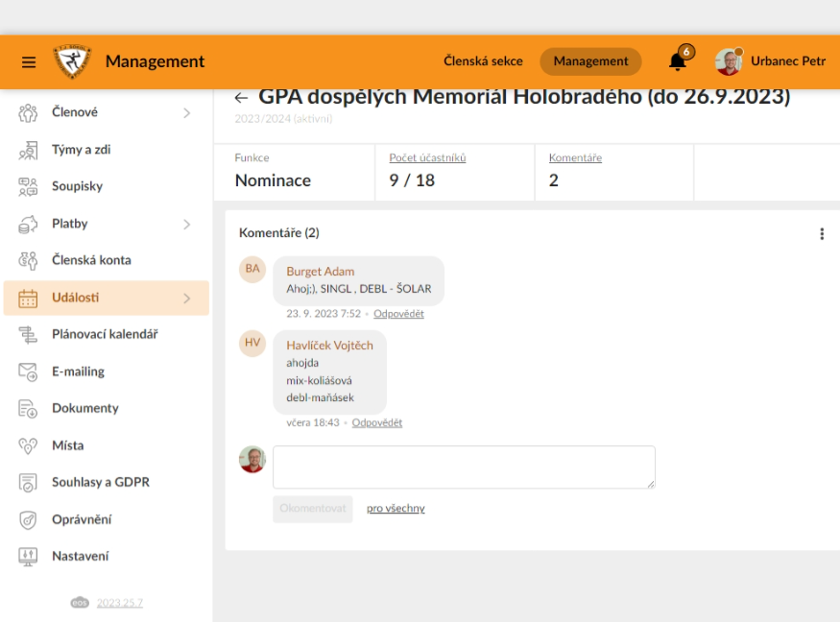Click the 'pro všechny' visibility link
The width and height of the screenshot is (840, 622).
(396, 509)
